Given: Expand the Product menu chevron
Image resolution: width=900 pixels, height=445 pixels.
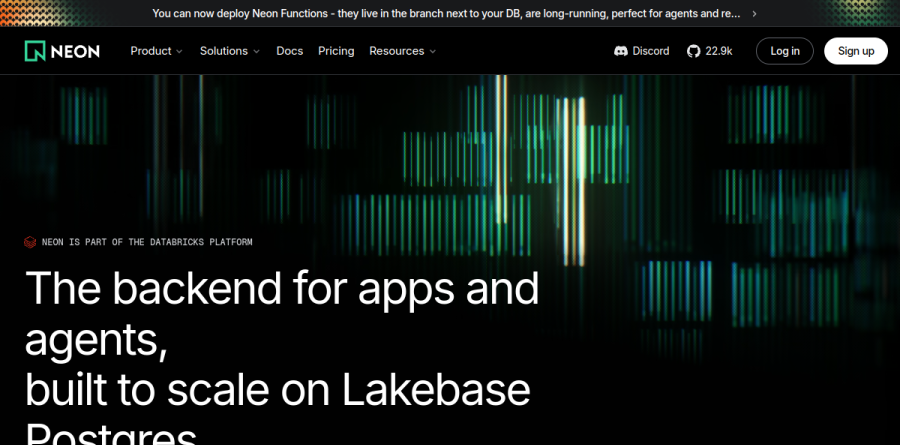Looking at the screenshot, I should click(179, 52).
